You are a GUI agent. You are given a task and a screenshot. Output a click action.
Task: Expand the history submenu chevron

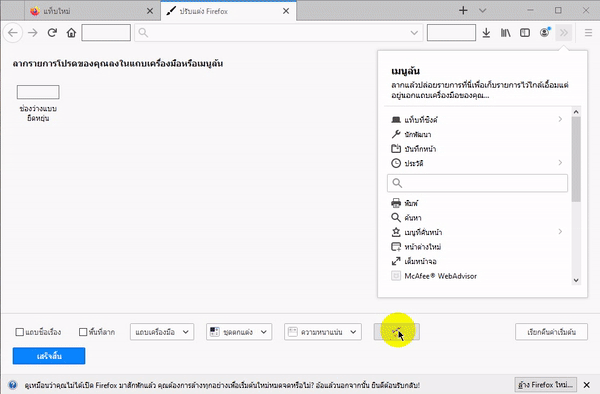pos(560,163)
